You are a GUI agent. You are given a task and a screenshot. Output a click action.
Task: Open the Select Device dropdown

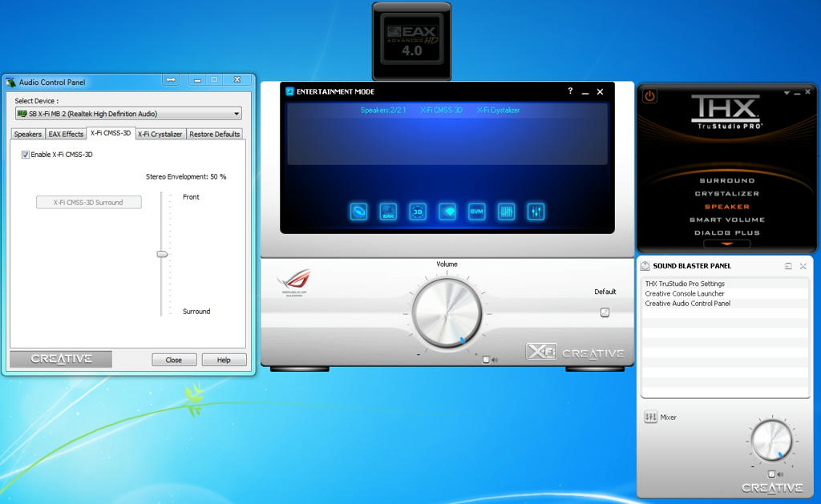(x=128, y=114)
